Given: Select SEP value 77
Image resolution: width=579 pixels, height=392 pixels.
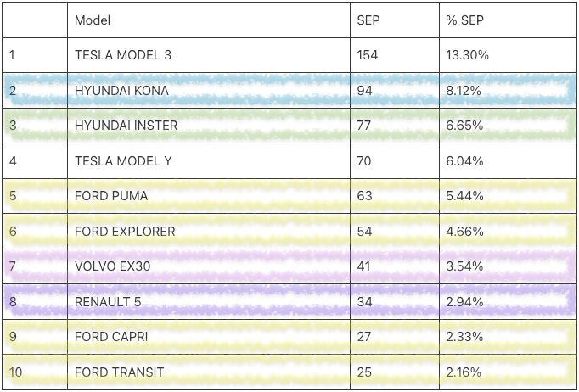Looking at the screenshot, I should point(364,126).
